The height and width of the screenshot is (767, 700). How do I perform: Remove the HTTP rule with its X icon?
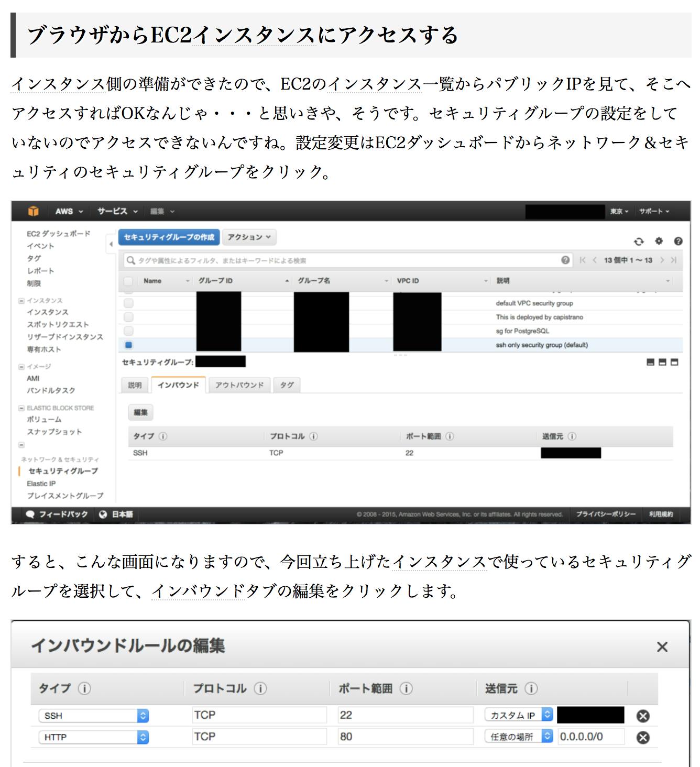[643, 737]
